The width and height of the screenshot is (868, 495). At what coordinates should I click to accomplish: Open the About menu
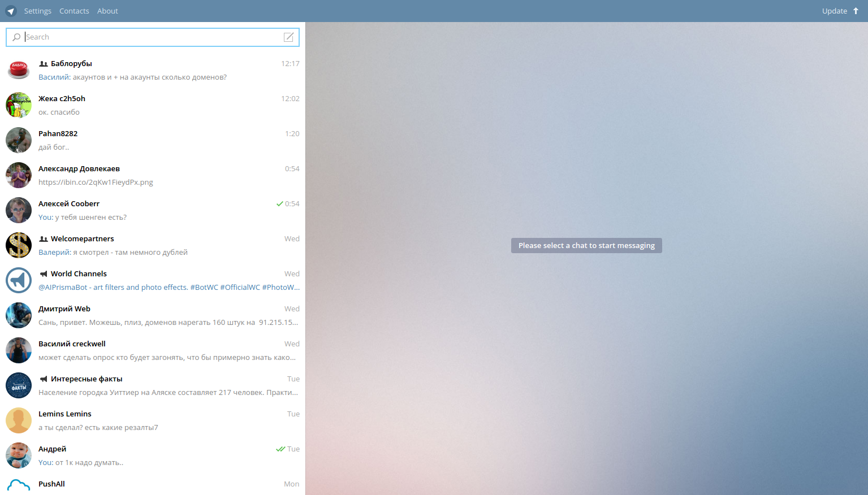[107, 11]
